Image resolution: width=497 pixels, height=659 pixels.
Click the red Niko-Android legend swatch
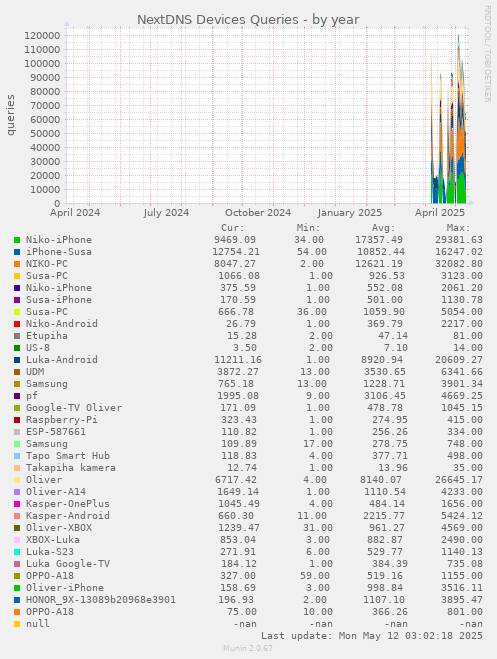[17, 324]
